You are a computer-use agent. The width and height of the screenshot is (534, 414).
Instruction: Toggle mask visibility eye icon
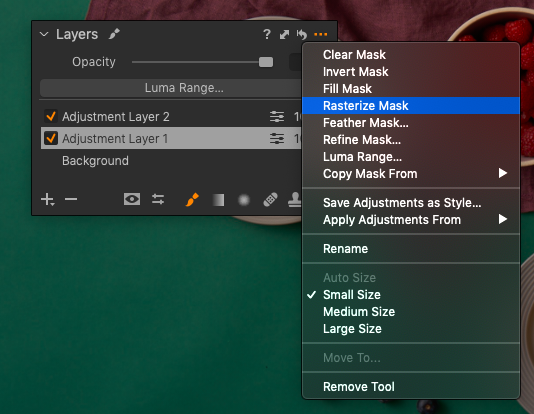(132, 199)
